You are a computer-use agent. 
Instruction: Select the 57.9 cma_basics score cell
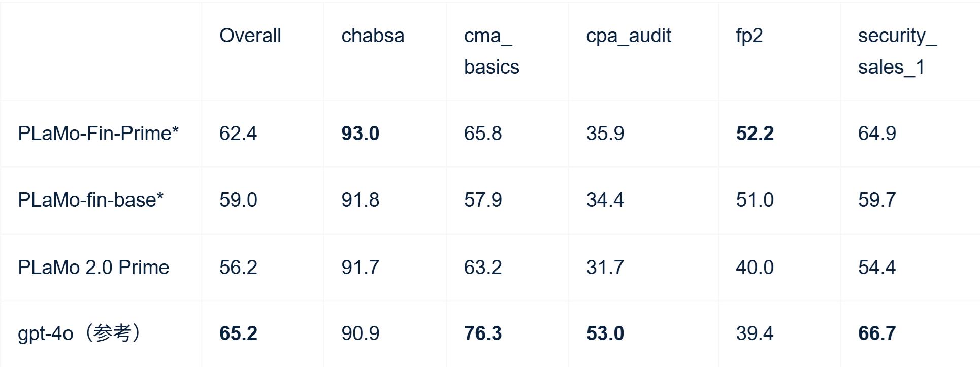click(x=482, y=200)
